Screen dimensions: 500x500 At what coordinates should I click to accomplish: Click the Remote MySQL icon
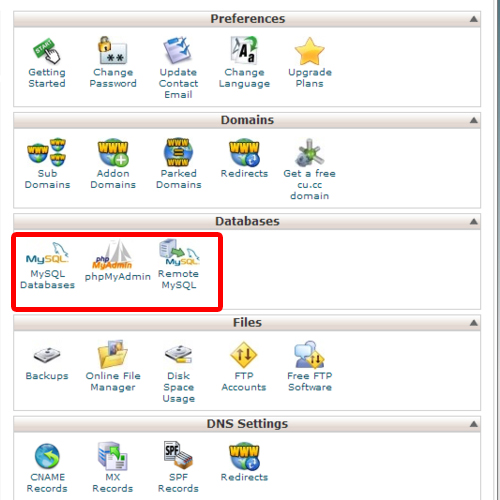[179, 253]
